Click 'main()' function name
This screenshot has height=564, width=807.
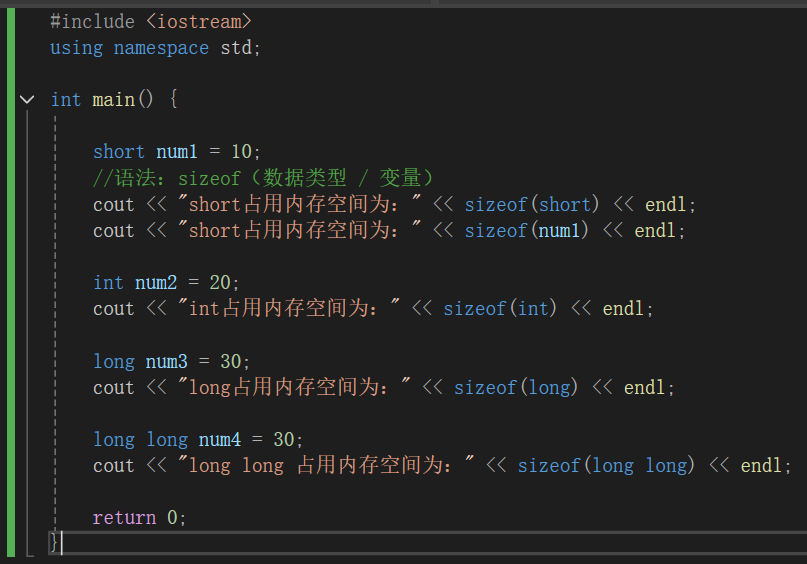pos(122,99)
